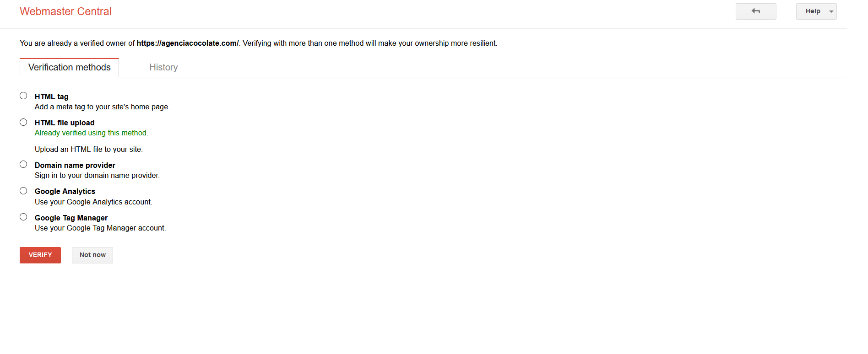Select the HTML tag radio button
The height and width of the screenshot is (354, 868).
[23, 96]
